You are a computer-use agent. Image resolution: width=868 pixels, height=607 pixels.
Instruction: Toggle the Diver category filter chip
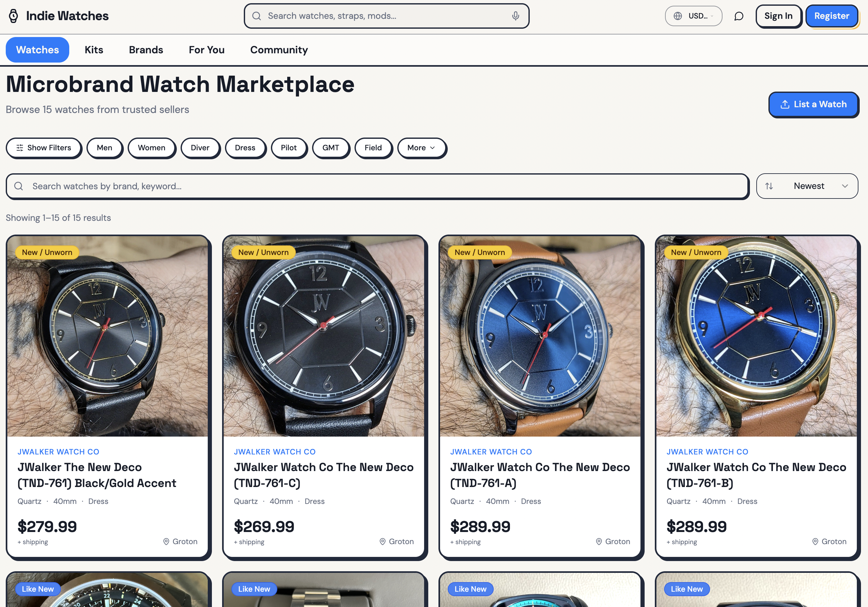[200, 148]
